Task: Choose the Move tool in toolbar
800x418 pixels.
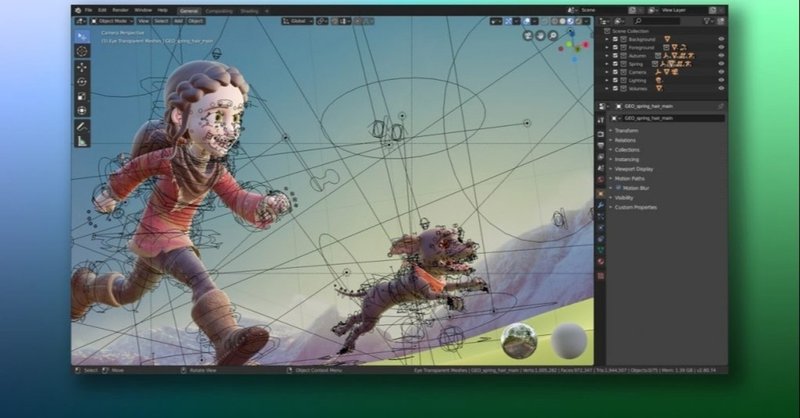Action: (82, 67)
